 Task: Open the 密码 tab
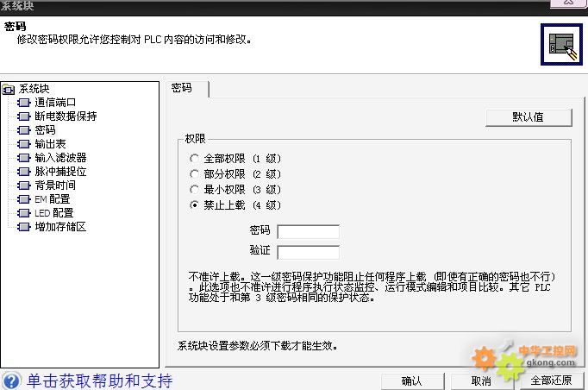(182, 88)
